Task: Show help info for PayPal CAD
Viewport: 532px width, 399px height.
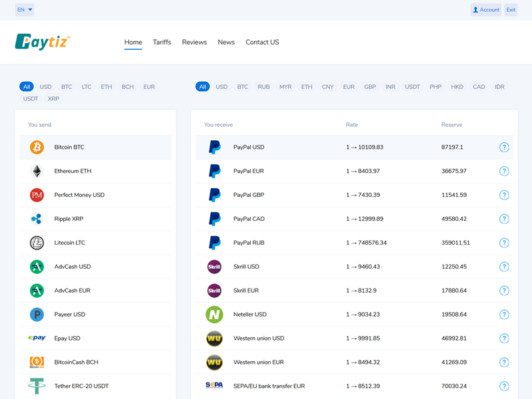Action: pos(504,219)
